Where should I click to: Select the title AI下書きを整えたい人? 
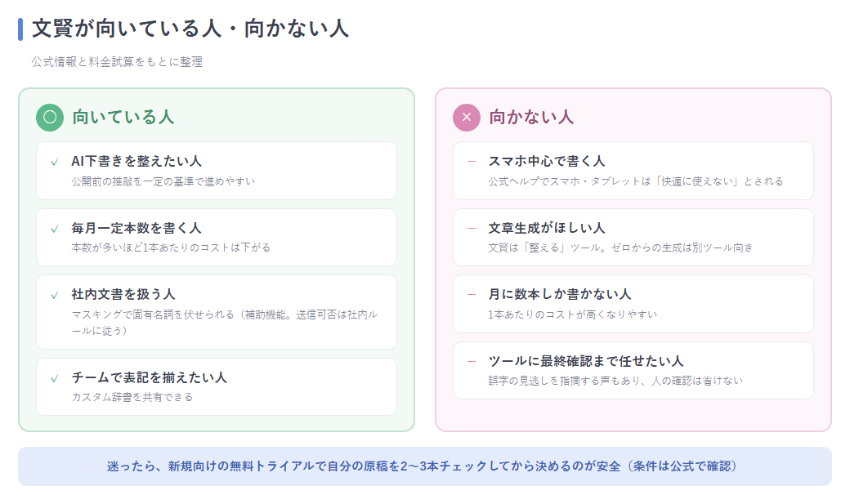[136, 161]
